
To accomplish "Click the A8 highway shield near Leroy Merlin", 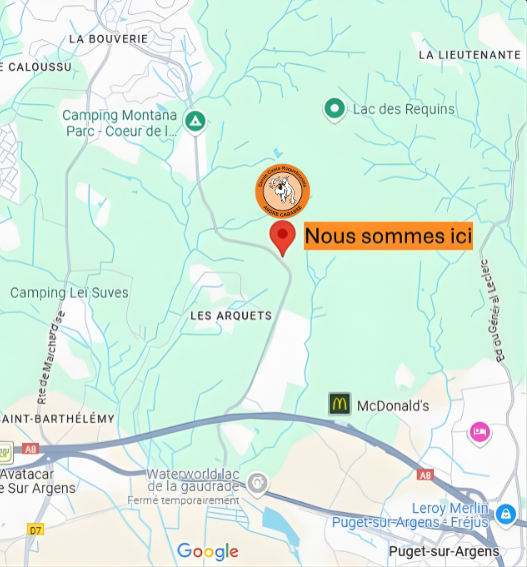I will tap(425, 475).
